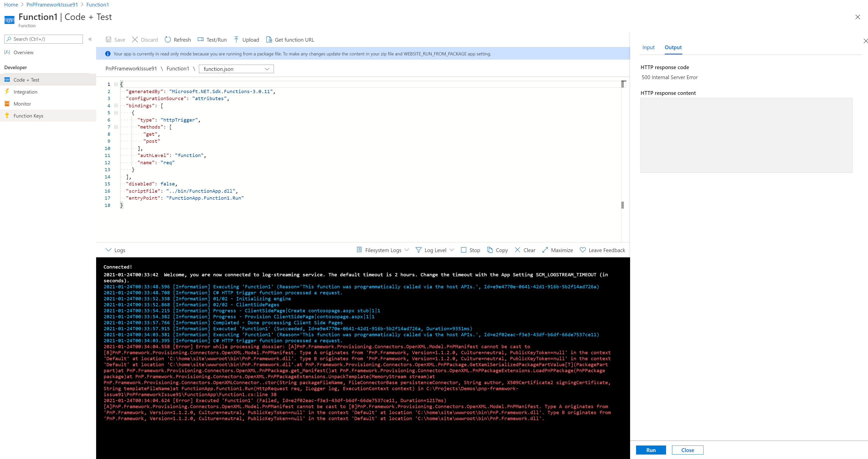Click the Function Keys key icon
The height and width of the screenshot is (459, 868).
coord(7,116)
